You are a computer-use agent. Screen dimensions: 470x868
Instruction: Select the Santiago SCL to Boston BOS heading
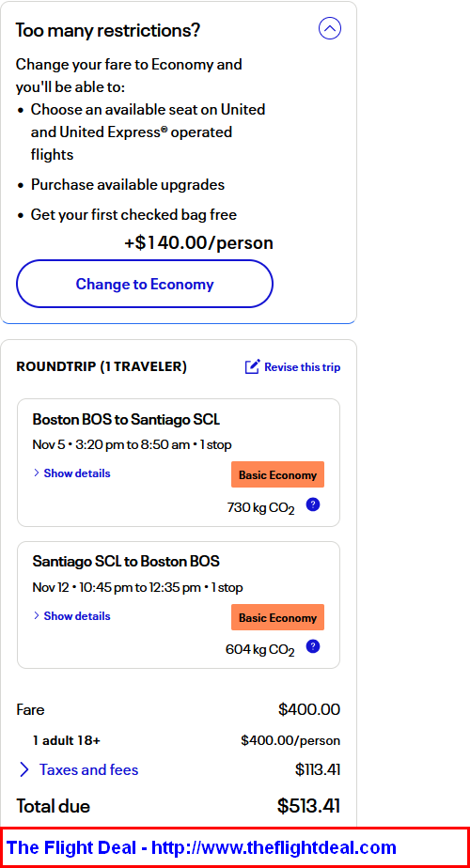click(x=126, y=562)
